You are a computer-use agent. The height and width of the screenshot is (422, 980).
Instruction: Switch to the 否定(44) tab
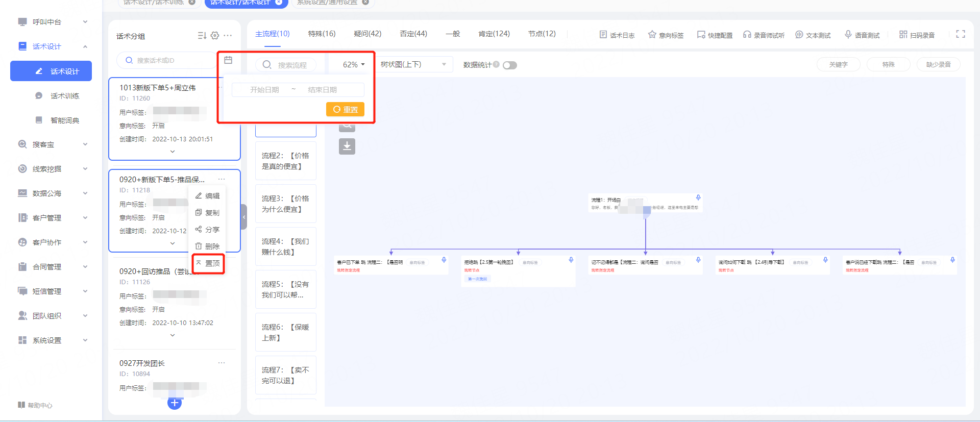(x=413, y=34)
